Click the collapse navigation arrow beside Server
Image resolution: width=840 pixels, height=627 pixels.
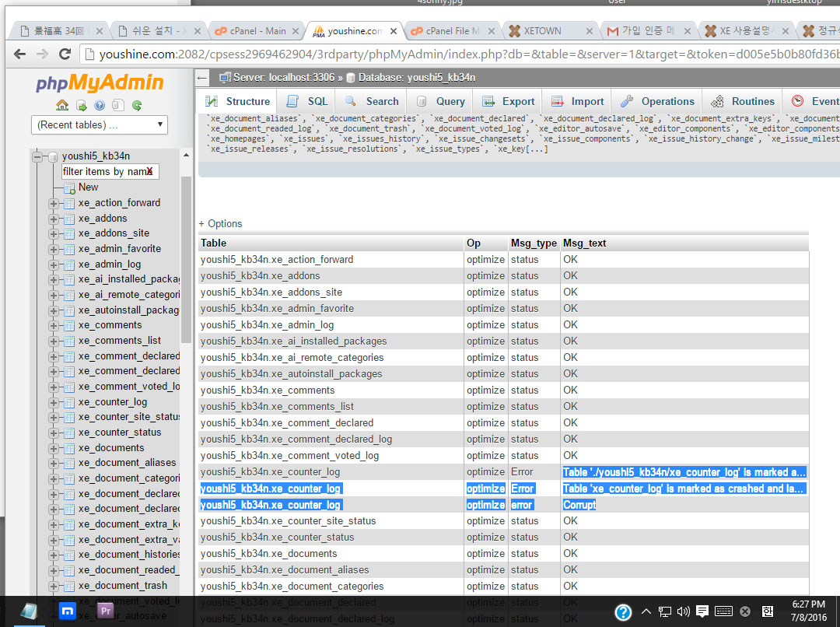pyautogui.click(x=203, y=78)
